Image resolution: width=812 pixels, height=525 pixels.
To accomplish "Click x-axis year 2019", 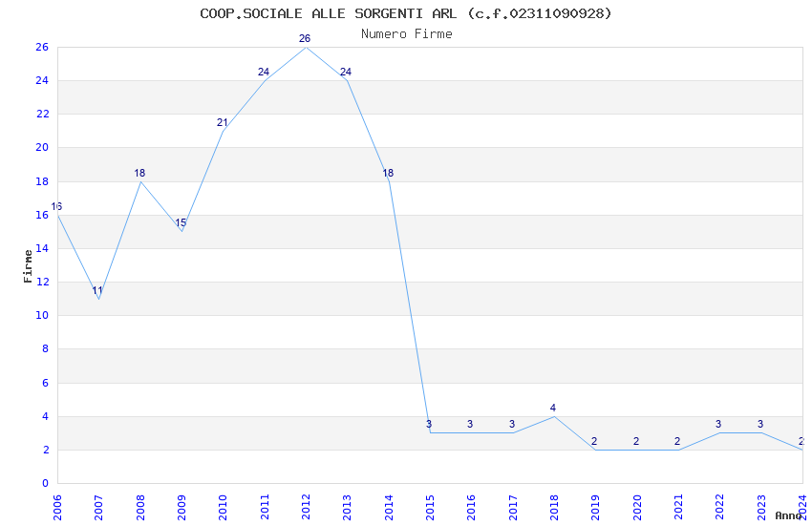I will point(595,507).
